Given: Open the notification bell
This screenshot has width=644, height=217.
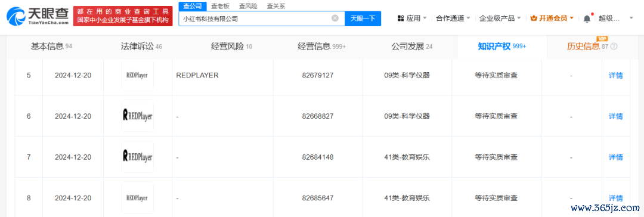Looking at the screenshot, I should tap(587, 18).
